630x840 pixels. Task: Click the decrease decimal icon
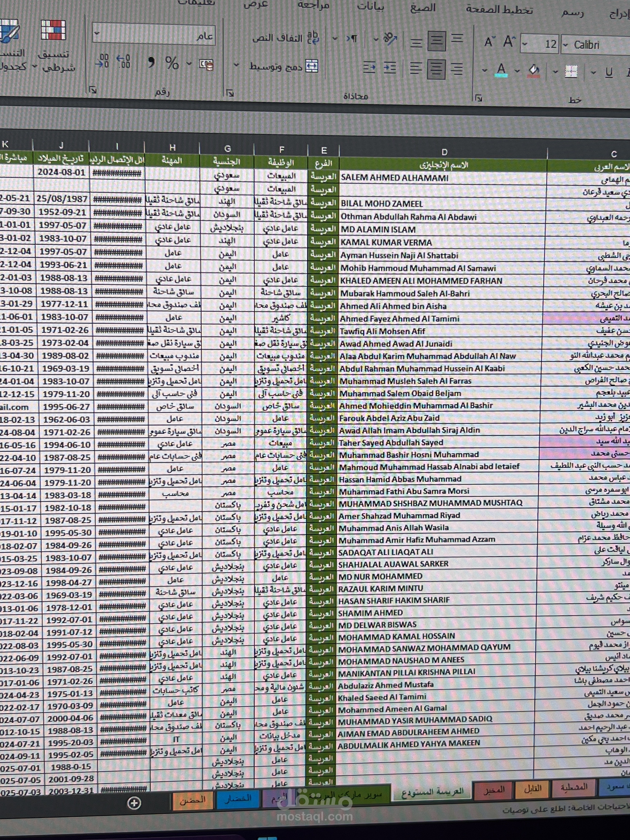point(102,61)
